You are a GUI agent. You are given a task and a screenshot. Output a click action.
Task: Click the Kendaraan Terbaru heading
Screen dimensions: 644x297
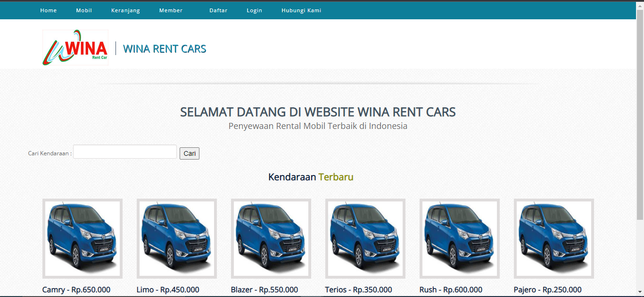click(311, 177)
